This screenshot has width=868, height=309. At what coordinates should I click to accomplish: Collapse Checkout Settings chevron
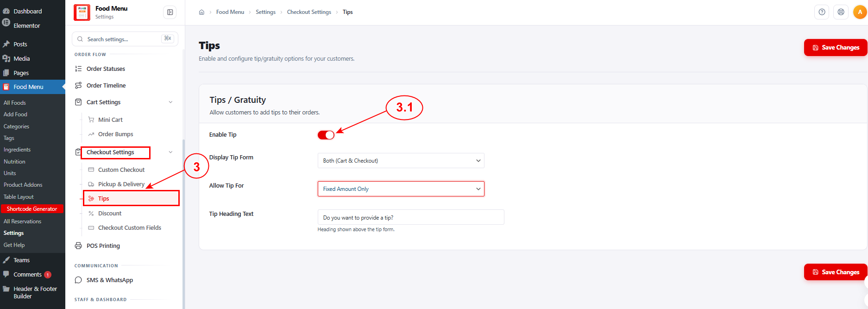click(170, 152)
